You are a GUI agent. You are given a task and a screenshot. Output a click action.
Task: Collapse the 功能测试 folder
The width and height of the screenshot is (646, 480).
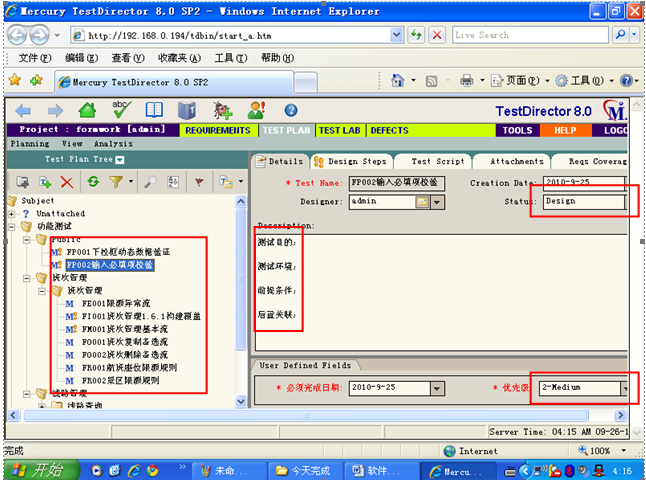coord(12,226)
